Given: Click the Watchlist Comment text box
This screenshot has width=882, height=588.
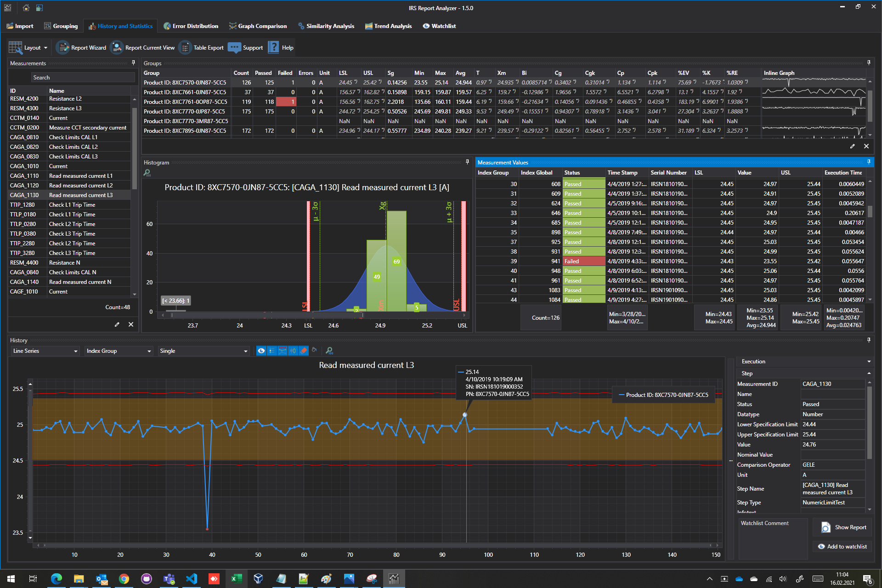Looking at the screenshot, I should 773,538.
